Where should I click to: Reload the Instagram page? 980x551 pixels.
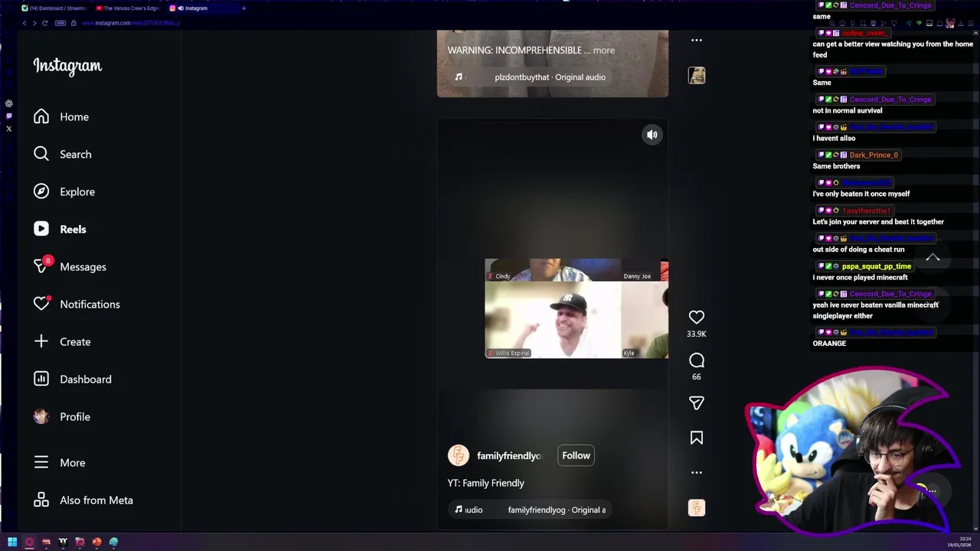[x=44, y=23]
